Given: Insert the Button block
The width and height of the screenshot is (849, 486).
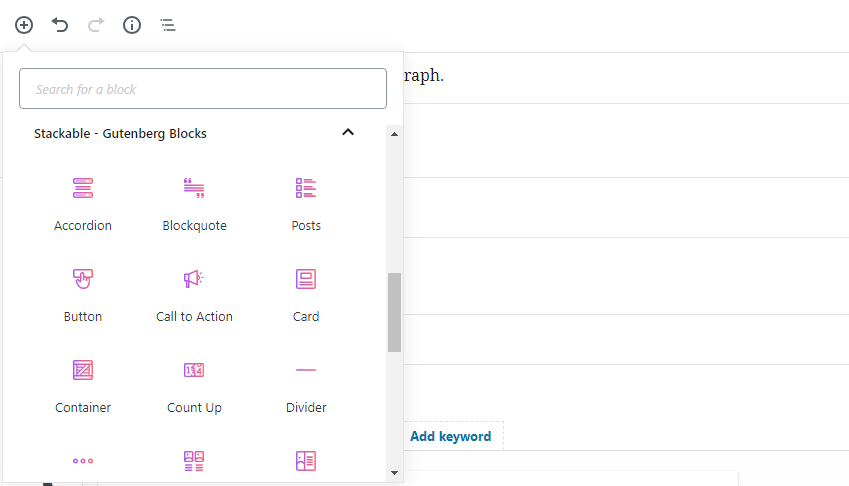Looking at the screenshot, I should (x=83, y=295).
